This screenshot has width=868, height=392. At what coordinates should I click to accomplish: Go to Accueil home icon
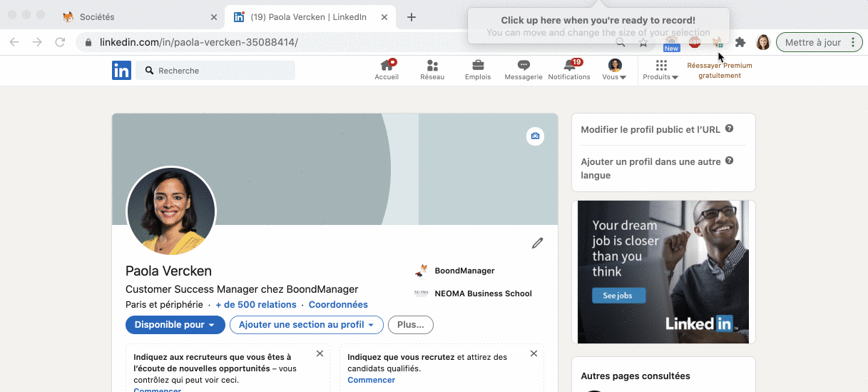pyautogui.click(x=387, y=70)
